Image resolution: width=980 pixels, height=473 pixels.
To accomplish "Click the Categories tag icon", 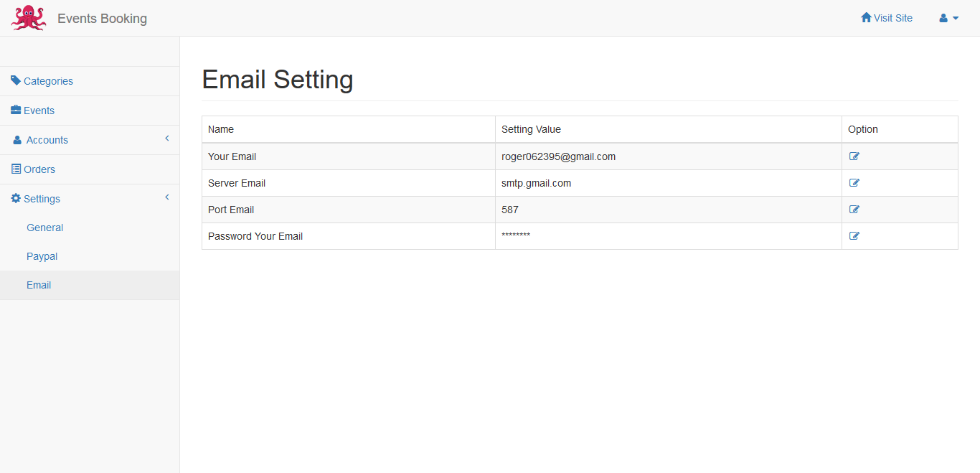I will point(16,80).
